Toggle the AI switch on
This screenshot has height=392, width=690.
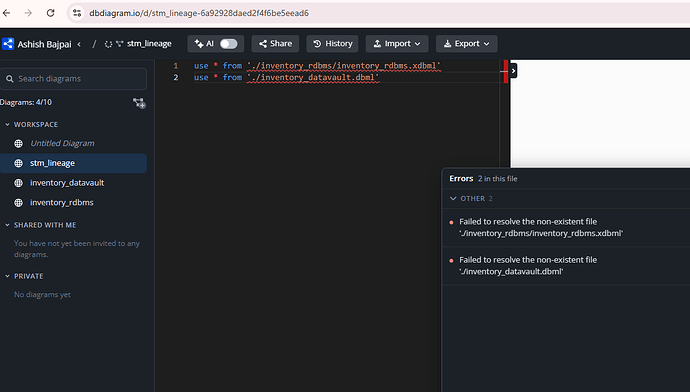[228, 44]
